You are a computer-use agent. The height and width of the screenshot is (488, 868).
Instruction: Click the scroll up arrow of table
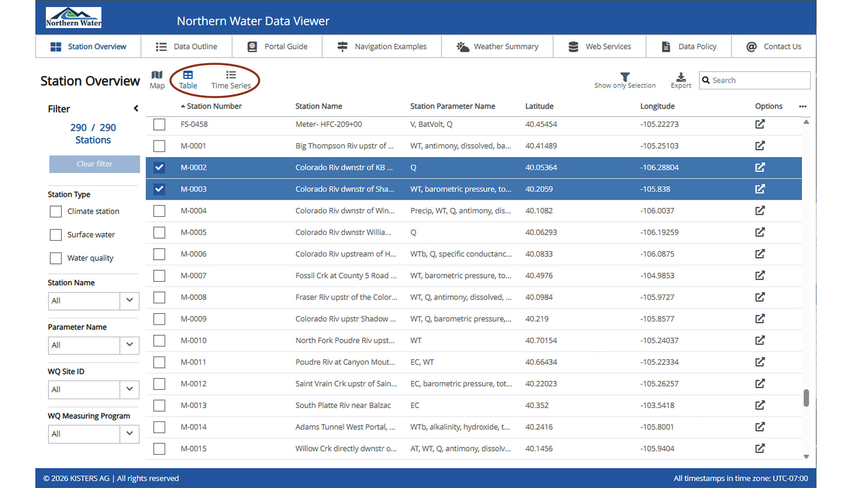[x=806, y=122]
